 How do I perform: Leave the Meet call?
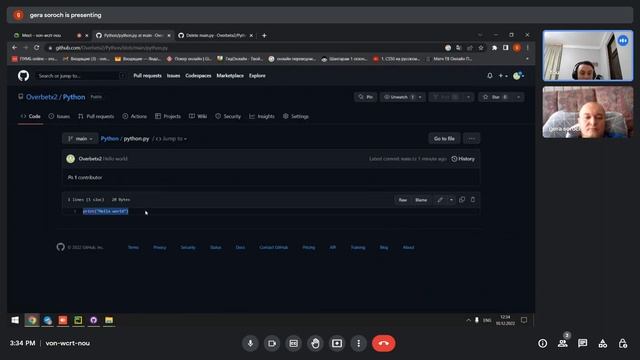coord(383,343)
